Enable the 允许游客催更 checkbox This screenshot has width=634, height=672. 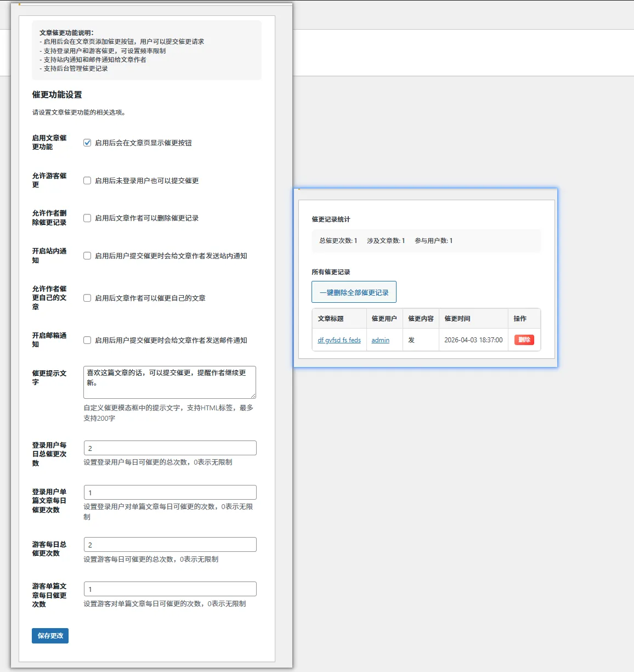click(x=87, y=180)
